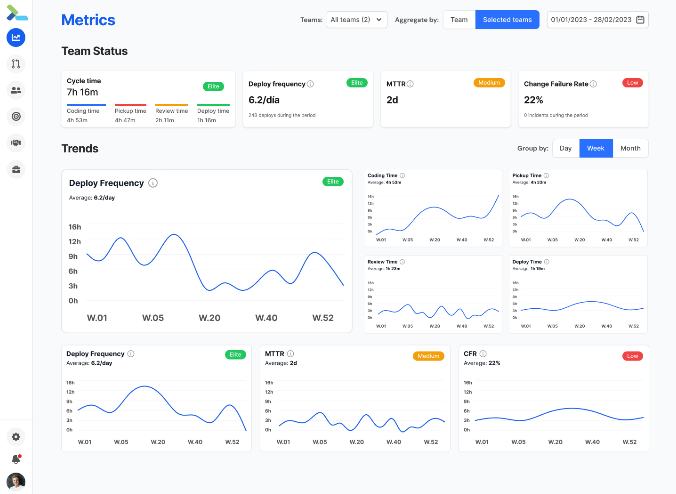Switch trend grouping to Month
Image resolution: width=676 pixels, height=494 pixels.
630,148
